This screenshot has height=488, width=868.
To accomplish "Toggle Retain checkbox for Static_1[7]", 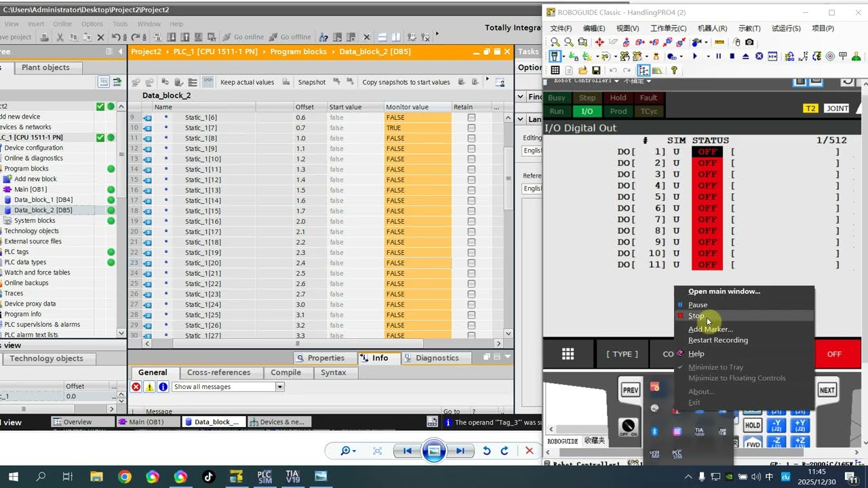I will click(471, 128).
